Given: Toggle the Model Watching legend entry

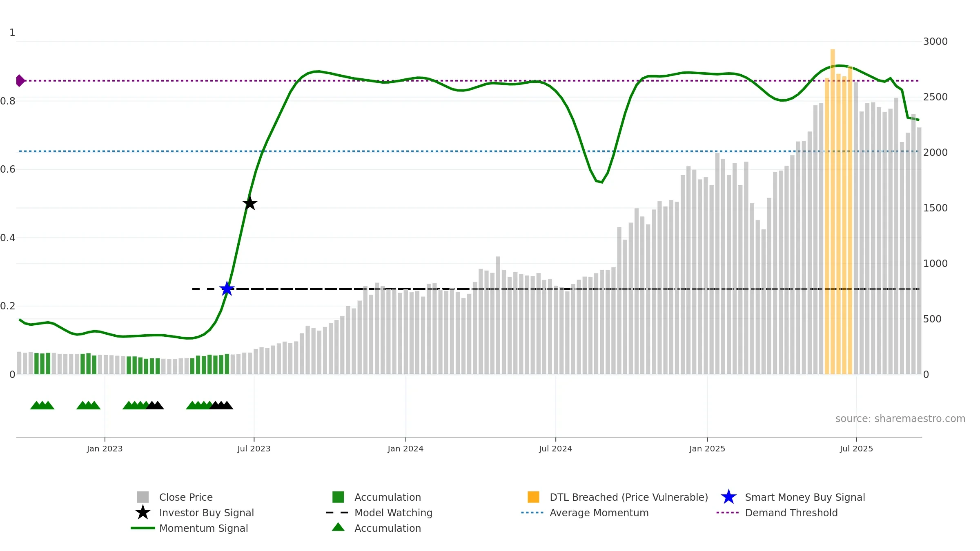Looking at the screenshot, I should click(x=393, y=513).
